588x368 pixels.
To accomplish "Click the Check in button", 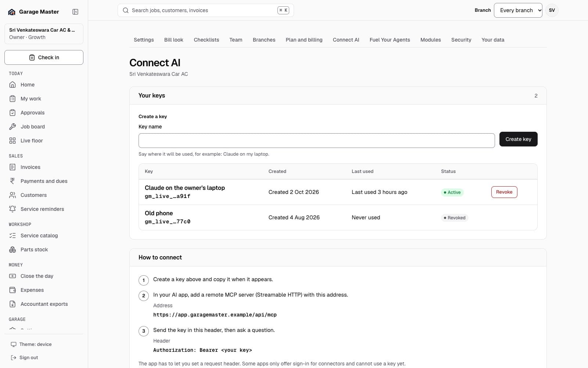I will click(44, 57).
